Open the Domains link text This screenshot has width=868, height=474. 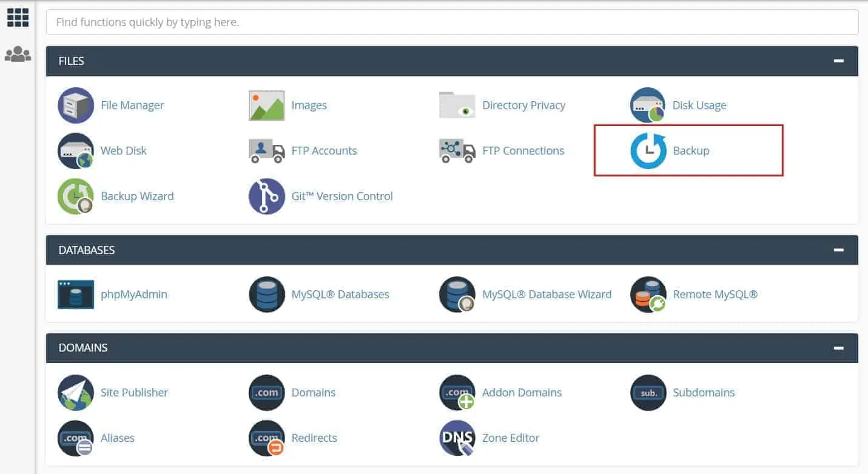coord(314,393)
